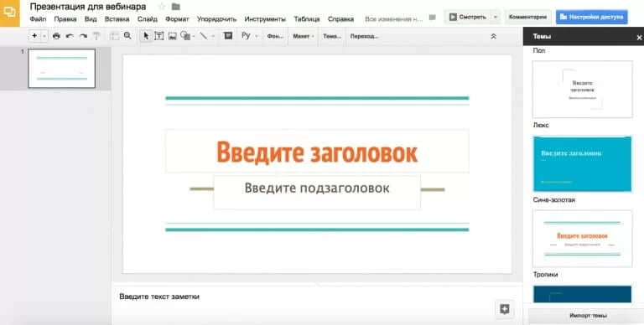This screenshot has height=325, width=644.
Task: Redo the last action
Action: click(x=83, y=36)
